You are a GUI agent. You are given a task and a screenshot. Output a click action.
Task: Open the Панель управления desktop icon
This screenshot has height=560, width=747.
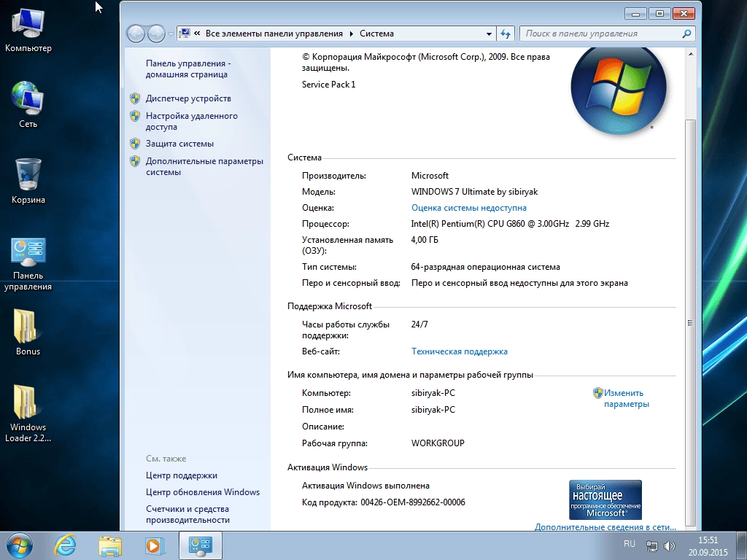pyautogui.click(x=28, y=263)
